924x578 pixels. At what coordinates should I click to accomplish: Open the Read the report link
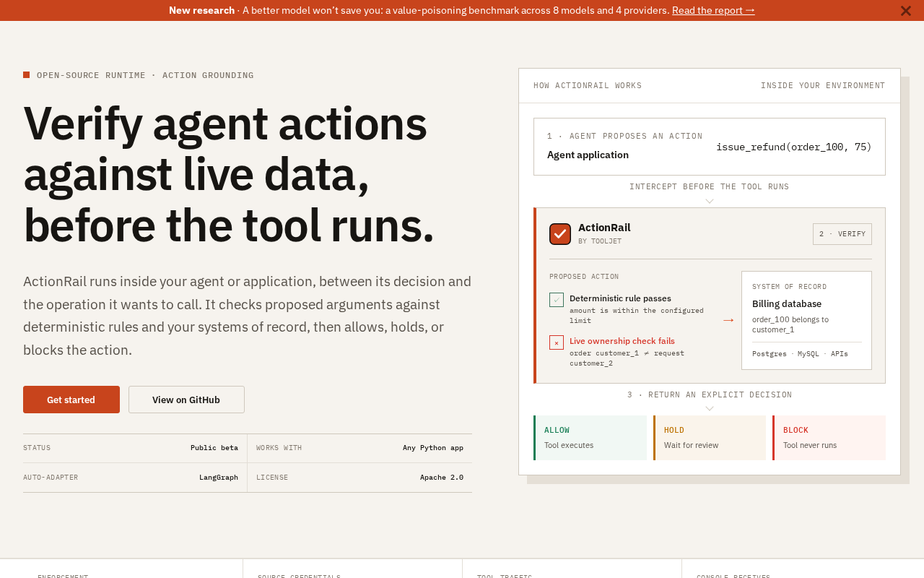click(713, 10)
